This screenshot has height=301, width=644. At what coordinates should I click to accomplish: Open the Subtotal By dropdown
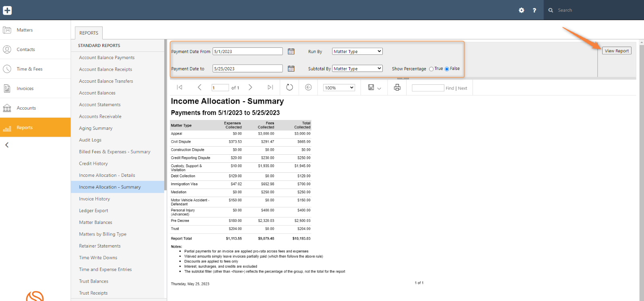point(357,69)
